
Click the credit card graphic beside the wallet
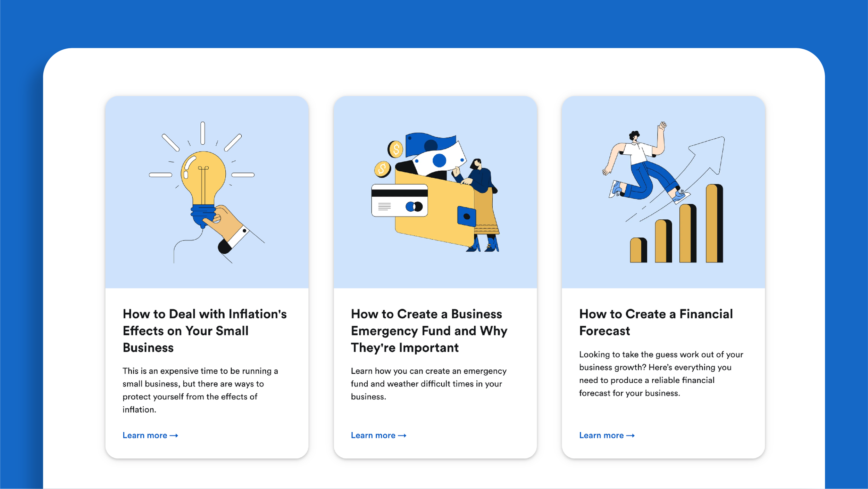click(399, 201)
